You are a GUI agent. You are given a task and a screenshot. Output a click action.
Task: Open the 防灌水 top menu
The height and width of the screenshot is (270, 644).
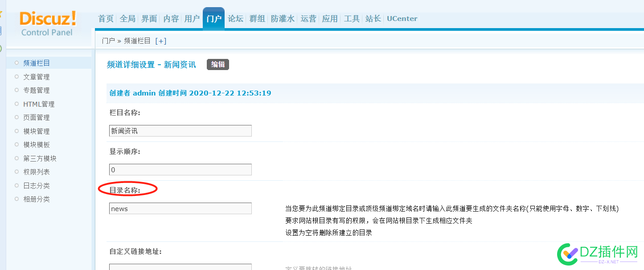click(283, 19)
